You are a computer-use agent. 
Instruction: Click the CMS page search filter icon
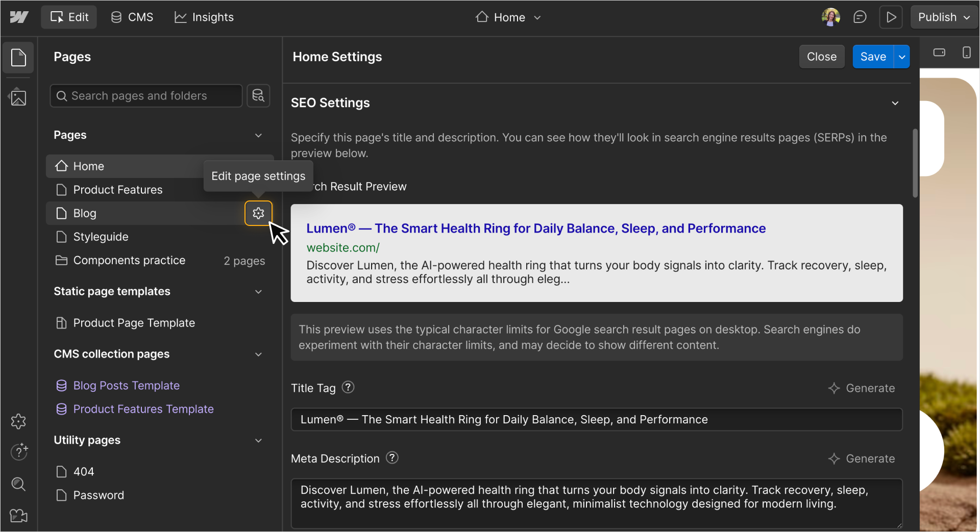258,96
